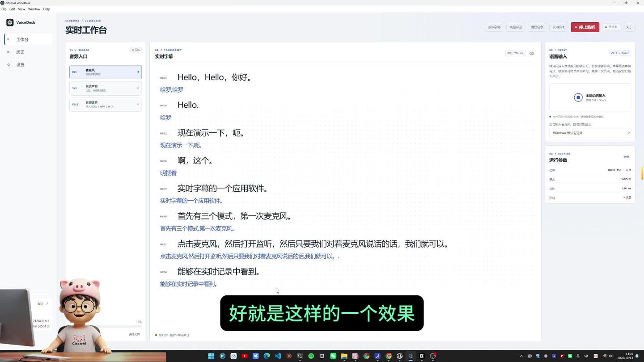Click the transcript line 能够在实时记录中看到。
This screenshot has width=644, height=362.
coord(219,272)
